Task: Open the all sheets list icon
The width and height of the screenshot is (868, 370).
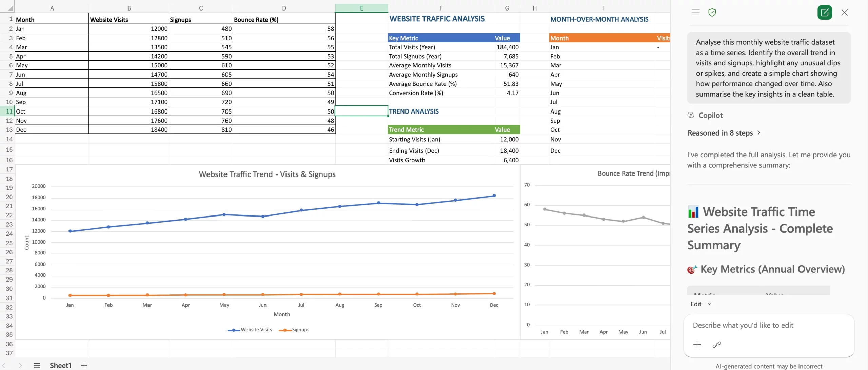Action: [37, 365]
